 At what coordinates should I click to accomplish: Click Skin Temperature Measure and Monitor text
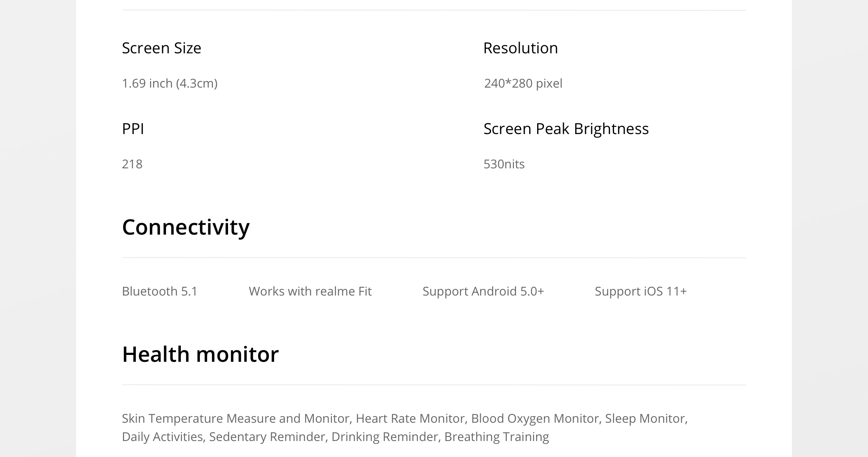(x=236, y=419)
